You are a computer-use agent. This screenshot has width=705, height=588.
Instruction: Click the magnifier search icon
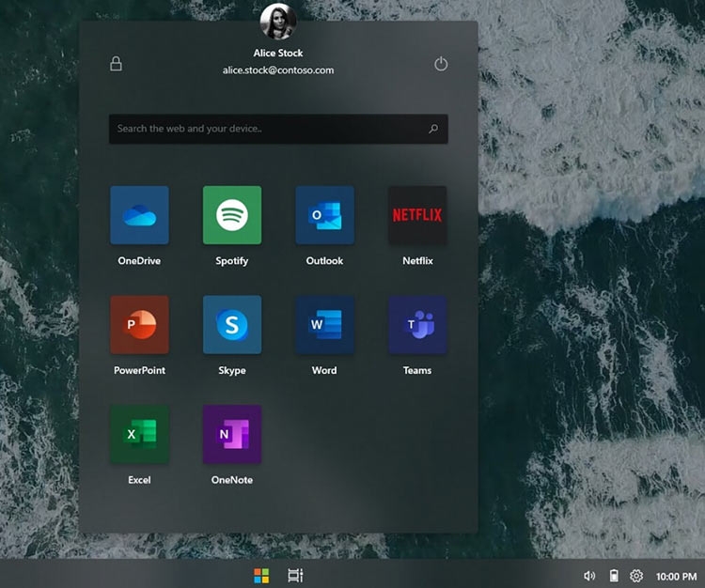[433, 129]
